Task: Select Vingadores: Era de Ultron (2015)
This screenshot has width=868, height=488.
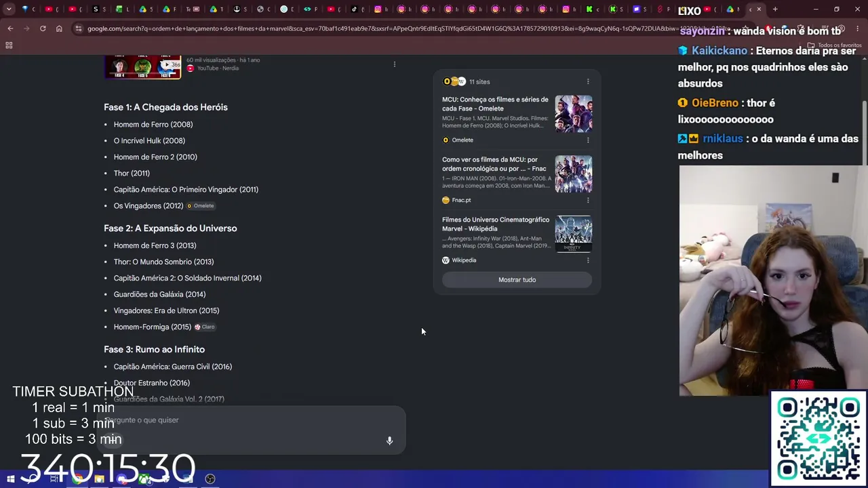Action: click(166, 311)
